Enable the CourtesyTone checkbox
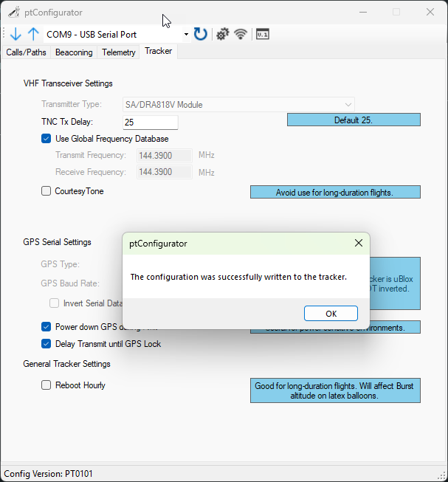Viewport: 448px width, 482px height. coord(46,191)
